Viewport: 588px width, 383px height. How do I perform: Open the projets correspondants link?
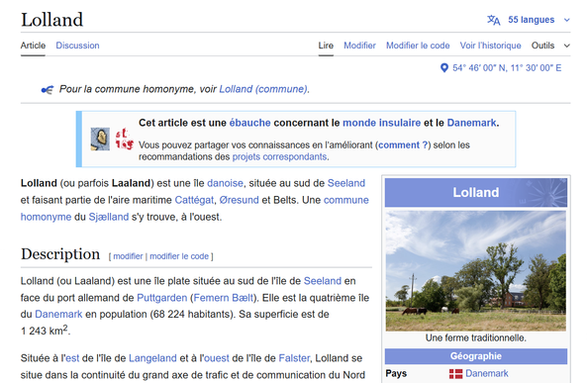click(x=279, y=156)
